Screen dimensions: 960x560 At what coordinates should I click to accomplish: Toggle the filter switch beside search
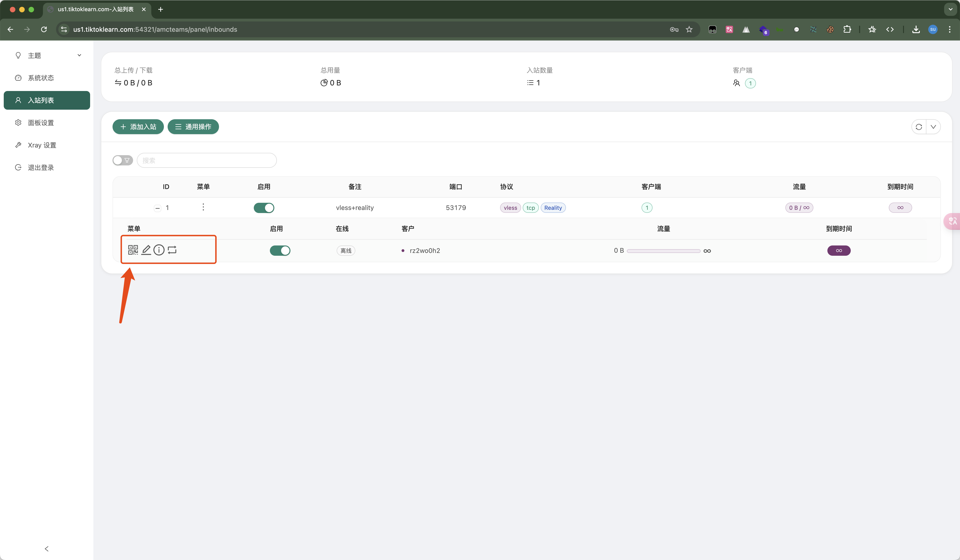[x=122, y=160]
